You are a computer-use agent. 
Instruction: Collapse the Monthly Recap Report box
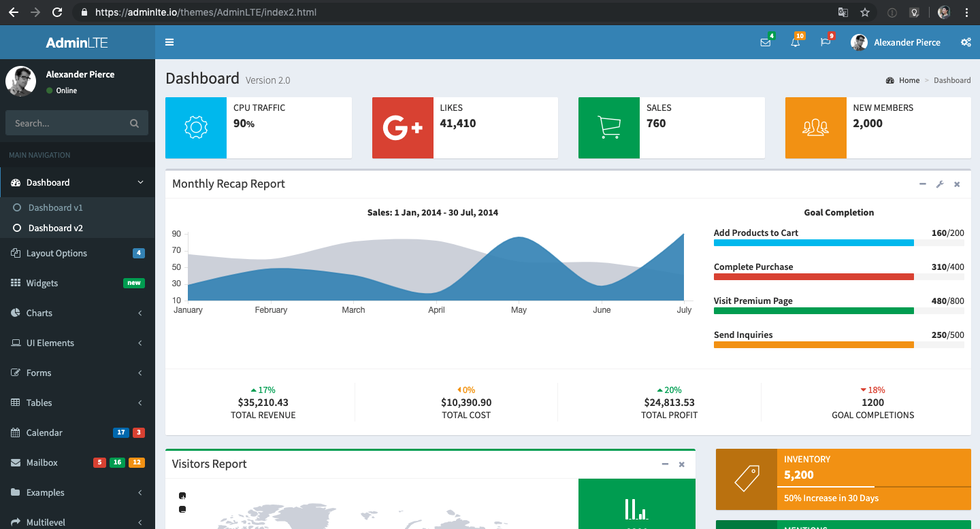[923, 184]
